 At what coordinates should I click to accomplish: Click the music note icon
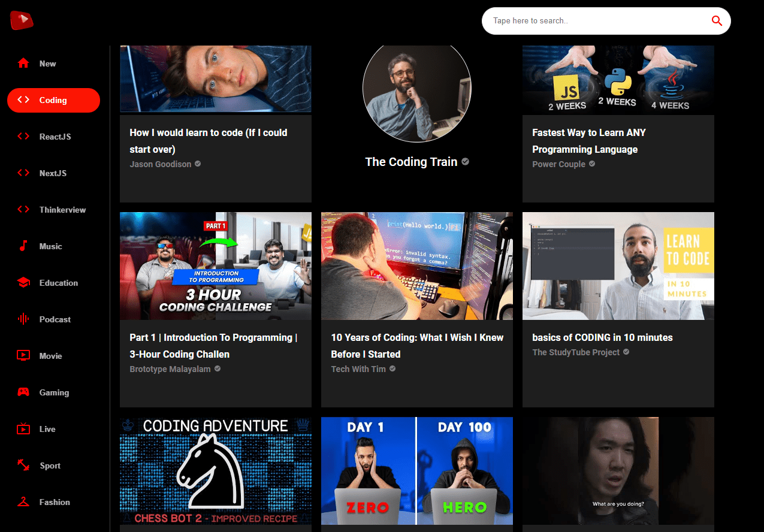(x=23, y=246)
